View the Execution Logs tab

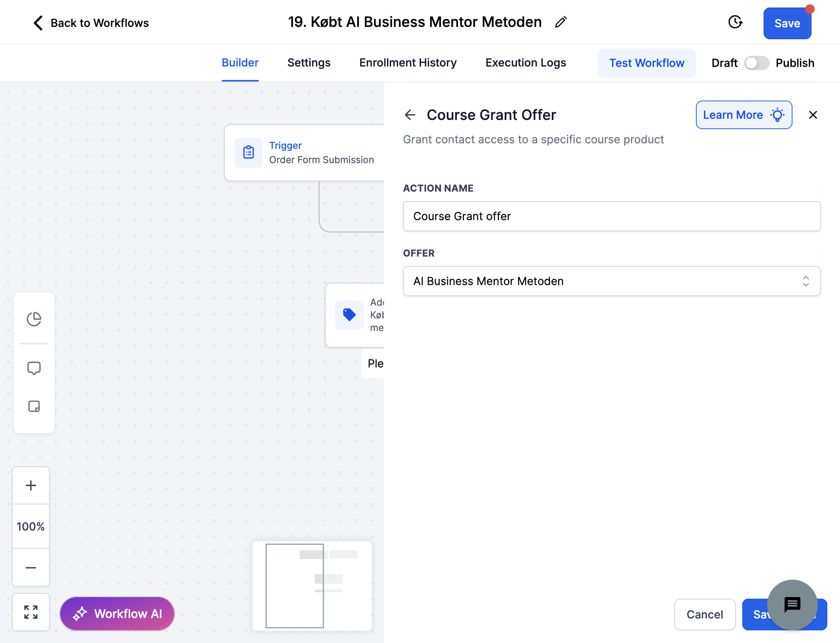tap(526, 63)
